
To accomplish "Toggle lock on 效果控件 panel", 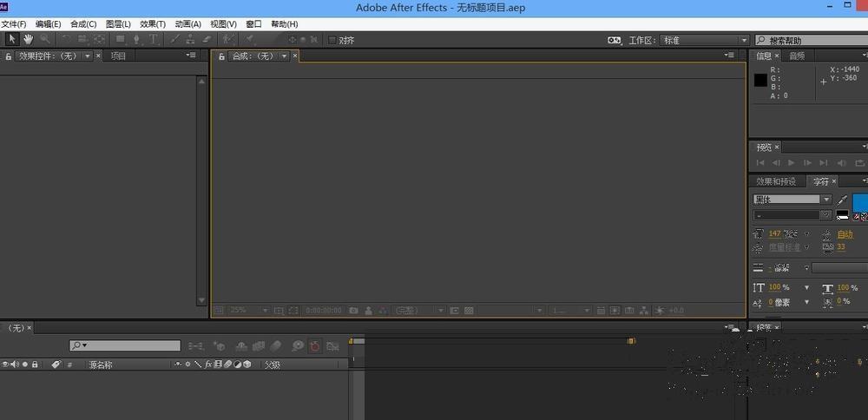I will tap(9, 56).
